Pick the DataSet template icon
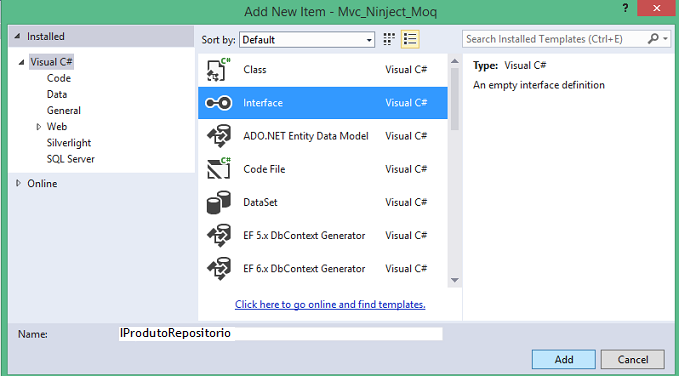The height and width of the screenshot is (376, 679). (219, 202)
